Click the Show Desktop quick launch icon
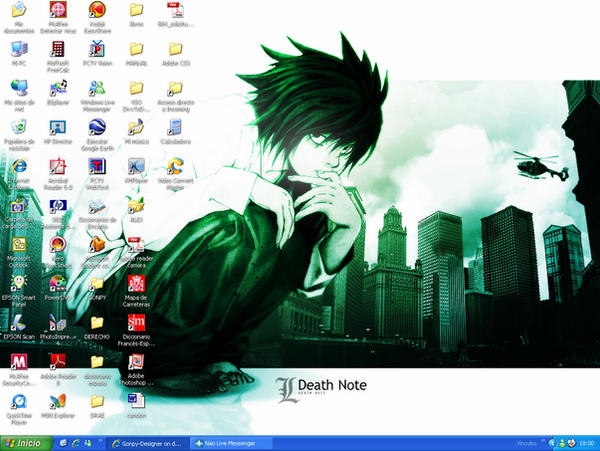 click(64, 443)
